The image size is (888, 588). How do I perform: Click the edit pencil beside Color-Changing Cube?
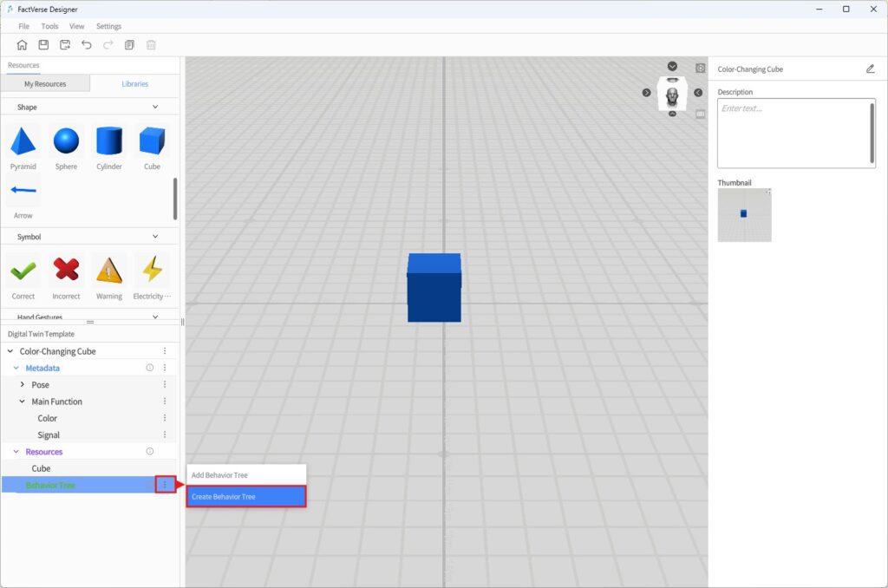[870, 69]
